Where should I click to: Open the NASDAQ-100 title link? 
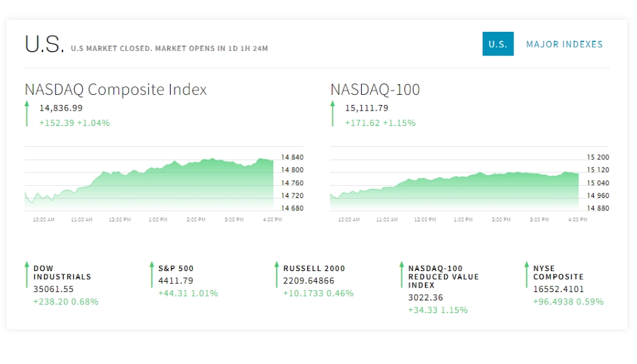(x=375, y=89)
